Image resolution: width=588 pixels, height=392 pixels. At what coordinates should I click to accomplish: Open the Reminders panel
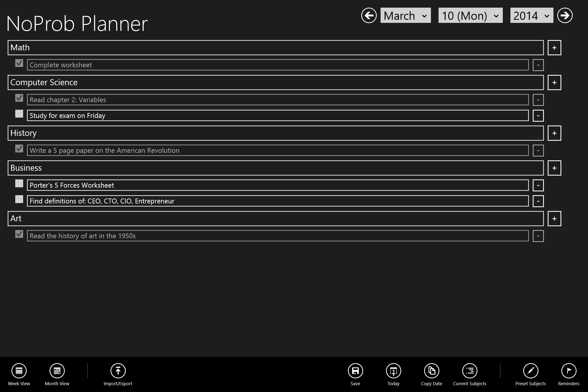569,371
